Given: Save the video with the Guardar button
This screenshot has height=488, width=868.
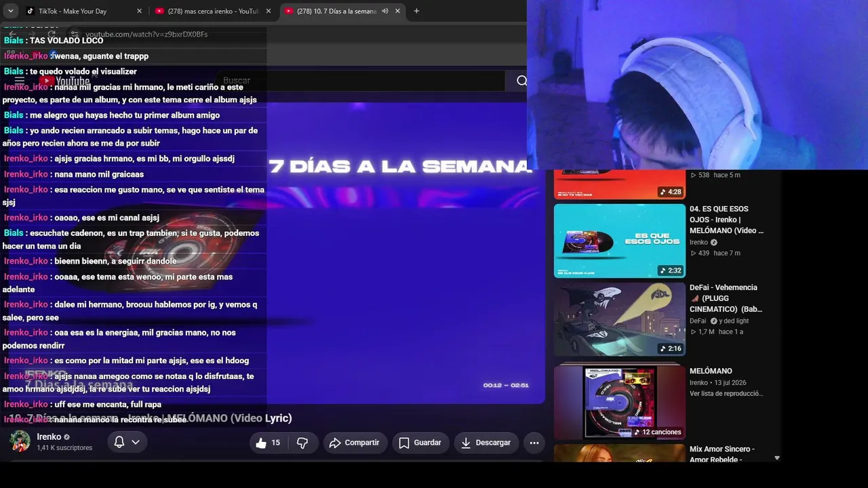Looking at the screenshot, I should (420, 443).
